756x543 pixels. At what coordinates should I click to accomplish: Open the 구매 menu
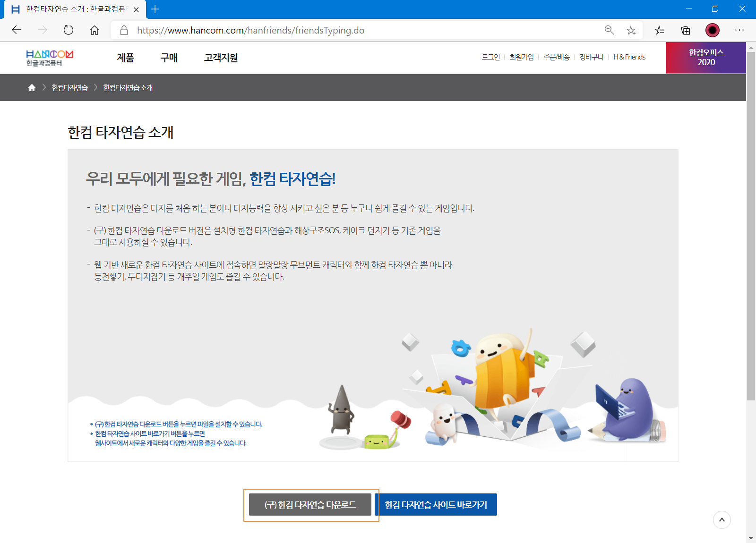click(169, 58)
